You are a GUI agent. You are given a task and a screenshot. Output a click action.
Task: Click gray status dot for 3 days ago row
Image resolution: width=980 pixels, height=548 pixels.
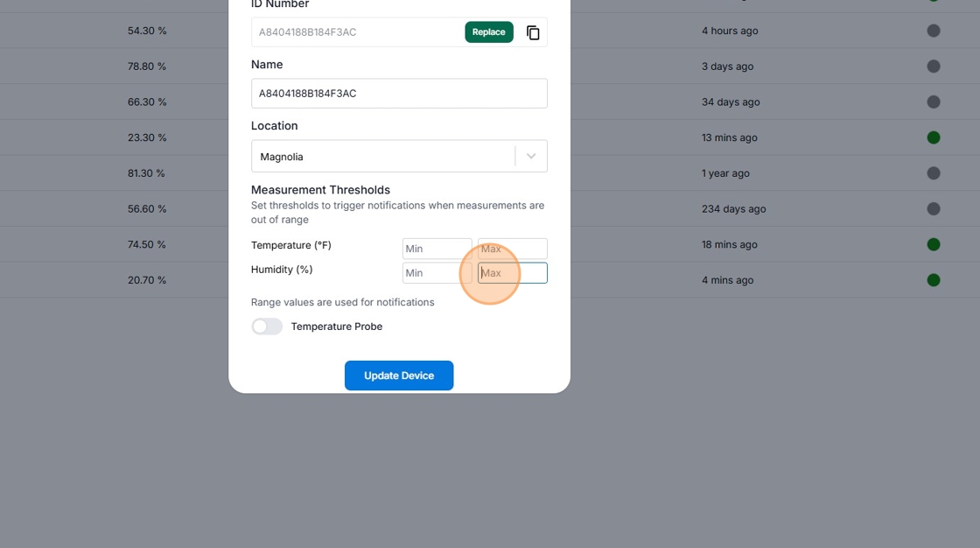click(x=933, y=67)
